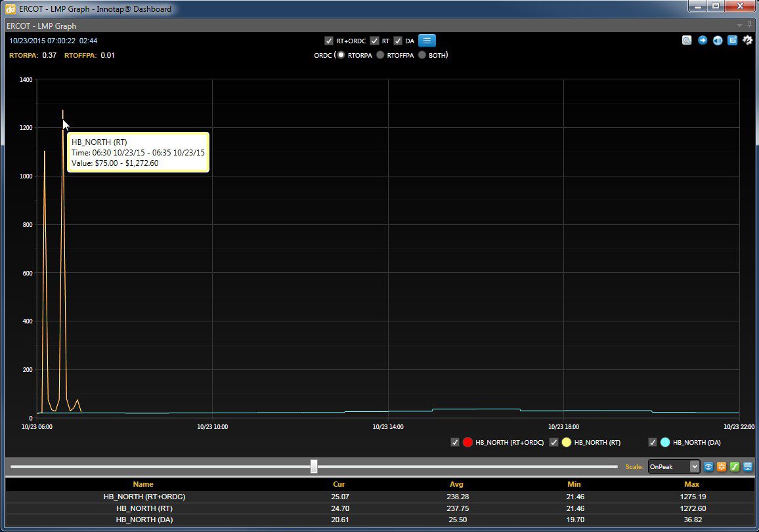
Task: Toggle HB_NORTH (RT+ORDC) legend checkbox
Action: click(454, 442)
